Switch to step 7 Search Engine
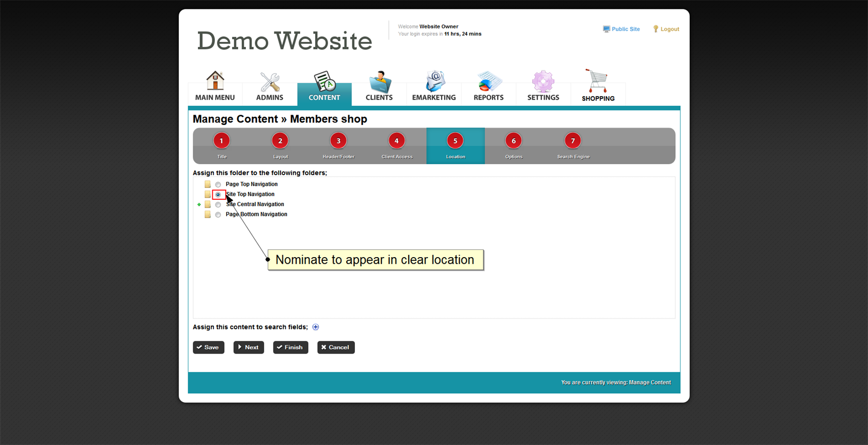This screenshot has height=445, width=868. (x=572, y=141)
